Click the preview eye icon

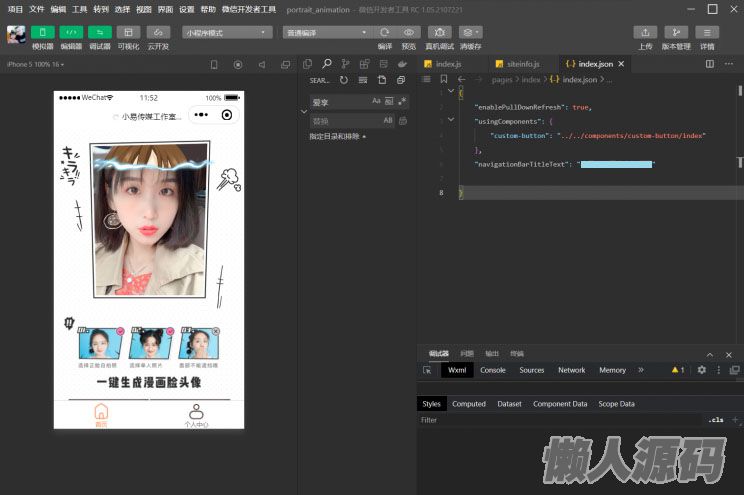click(x=408, y=32)
